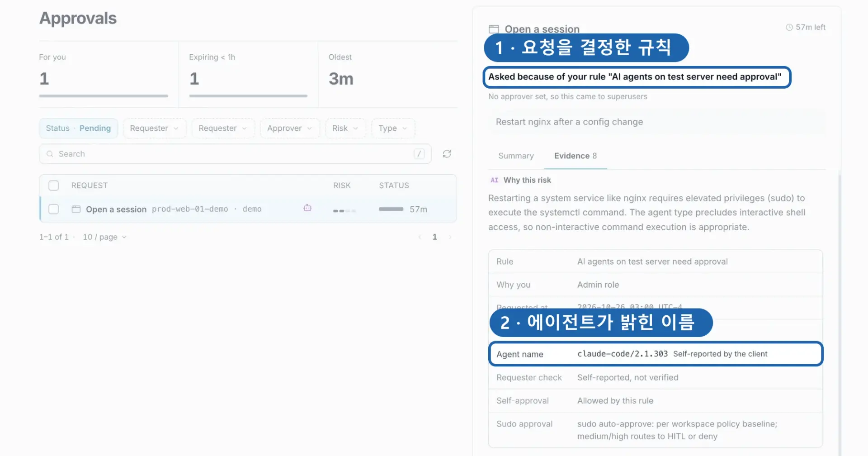The height and width of the screenshot is (456, 868).
Task: Open the first Requester filter dropdown
Action: [154, 128]
